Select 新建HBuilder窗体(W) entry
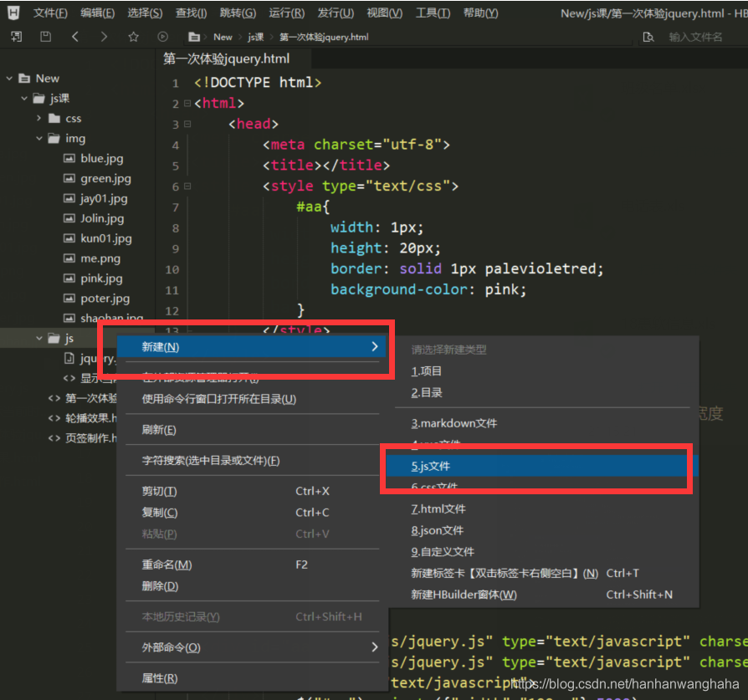This screenshot has width=748, height=700. 542,595
